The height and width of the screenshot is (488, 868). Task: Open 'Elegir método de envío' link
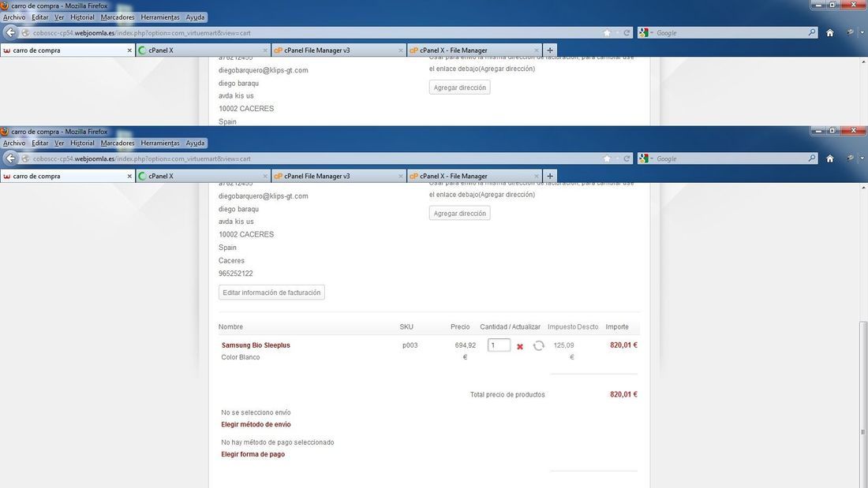[256, 424]
